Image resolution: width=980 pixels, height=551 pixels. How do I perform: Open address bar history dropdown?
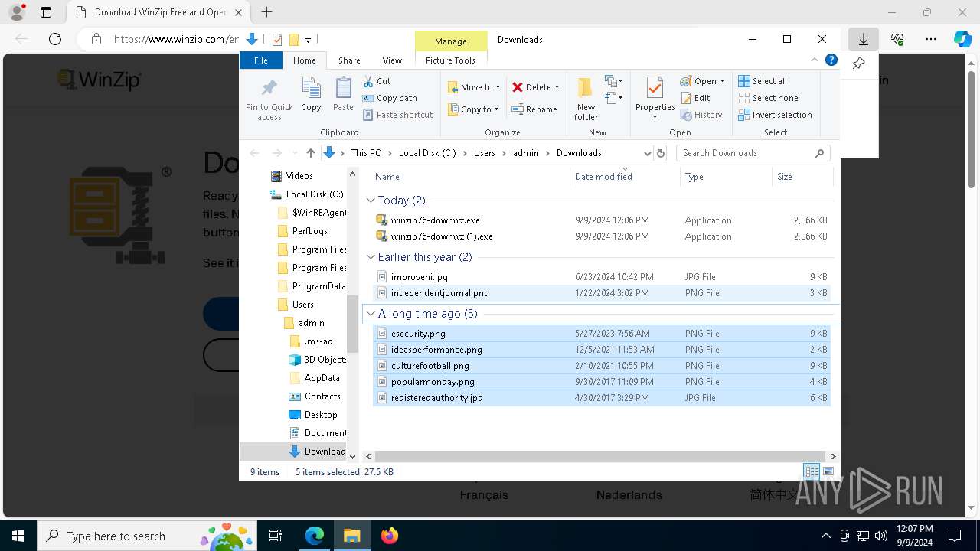[x=647, y=153]
